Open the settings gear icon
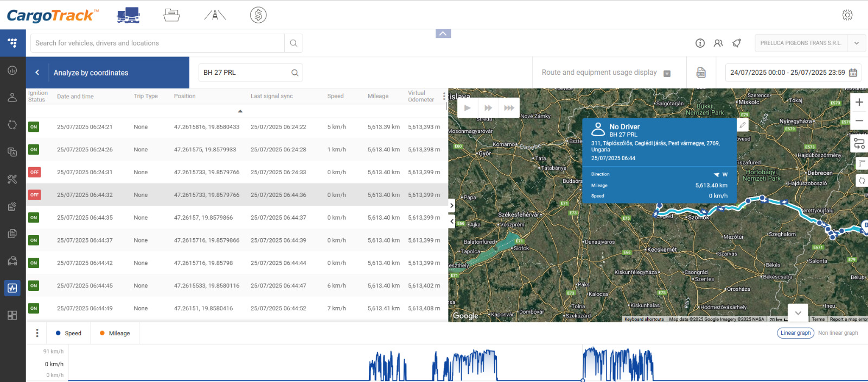868x382 pixels. pyautogui.click(x=847, y=15)
